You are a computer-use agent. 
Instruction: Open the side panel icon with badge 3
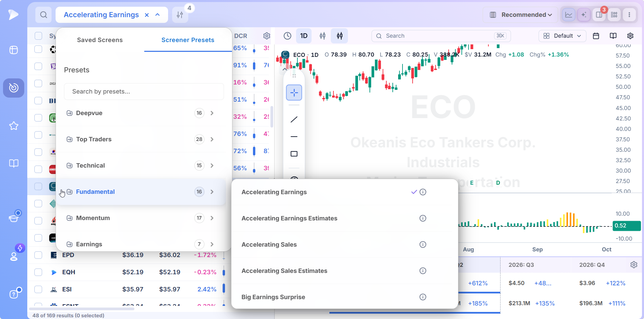599,15
